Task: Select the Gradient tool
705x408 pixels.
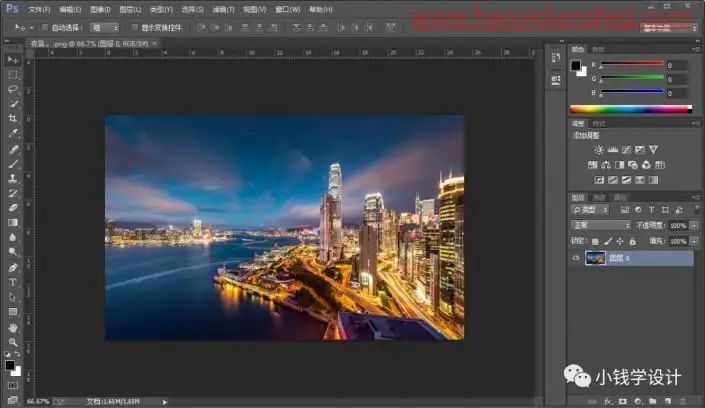Action: click(13, 223)
